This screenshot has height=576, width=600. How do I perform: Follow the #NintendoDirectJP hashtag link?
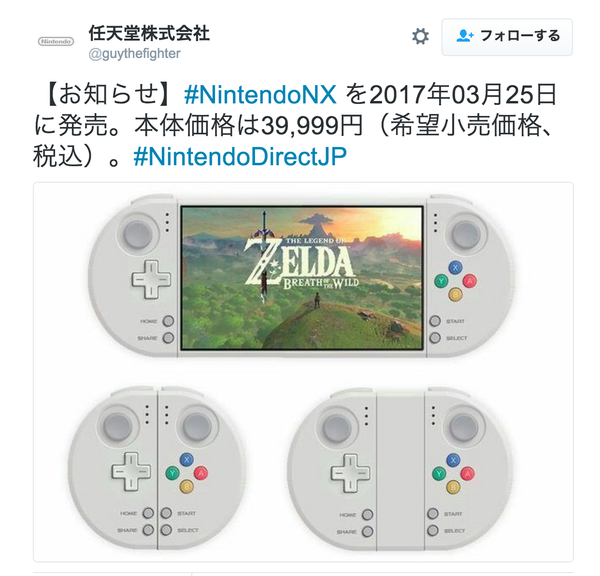coord(240,156)
